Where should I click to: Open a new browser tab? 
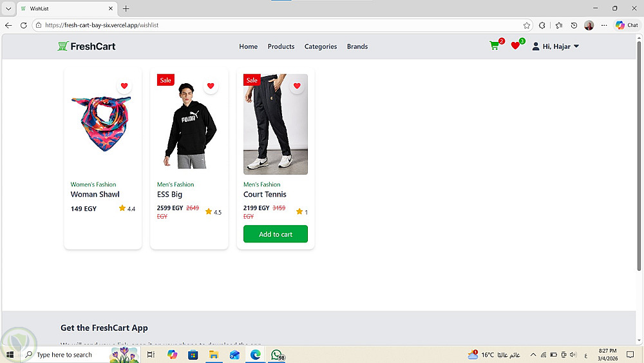click(x=126, y=8)
